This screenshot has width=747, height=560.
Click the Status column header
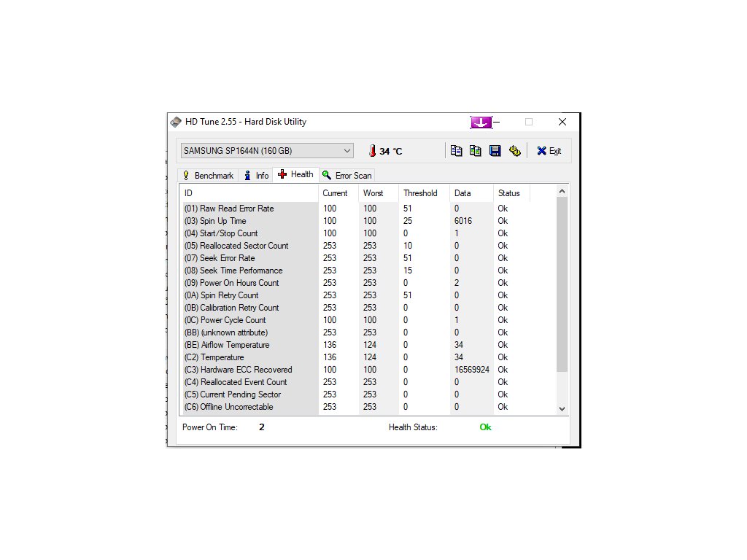pos(511,193)
